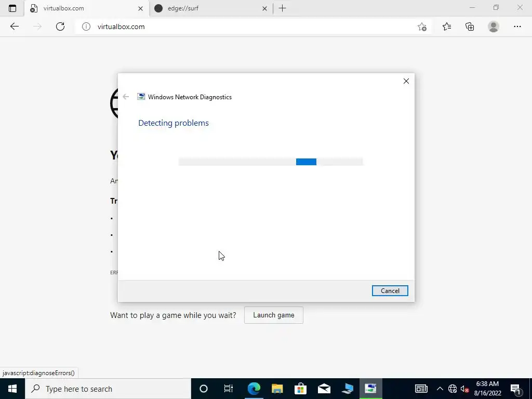Image resolution: width=532 pixels, height=399 pixels.
Task: Open the Windows Start menu
Action: coord(12,389)
